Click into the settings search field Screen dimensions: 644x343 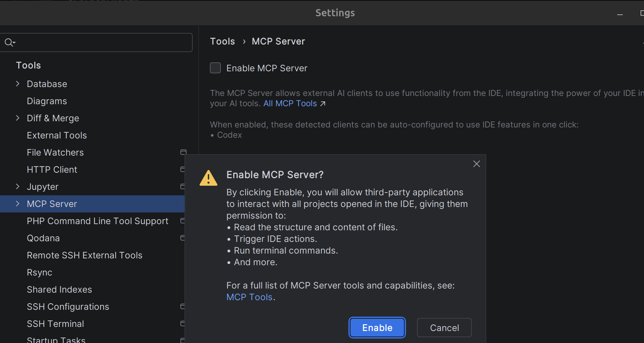[103, 42]
